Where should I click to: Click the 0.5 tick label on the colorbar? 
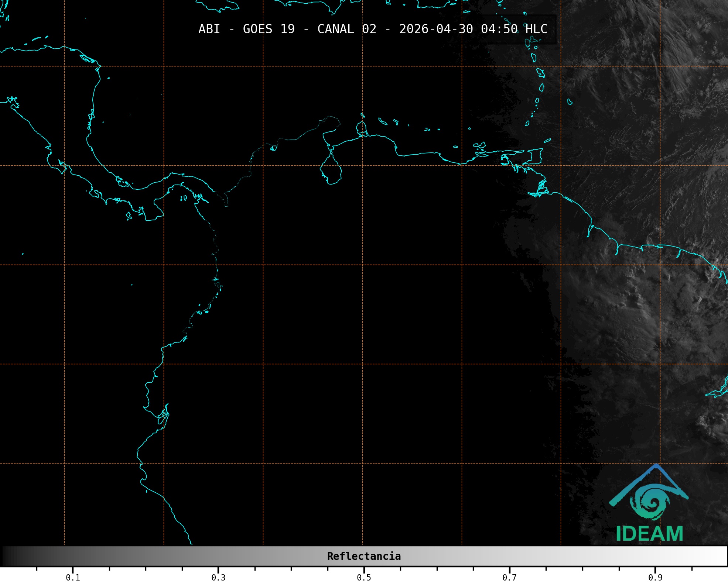tap(364, 577)
